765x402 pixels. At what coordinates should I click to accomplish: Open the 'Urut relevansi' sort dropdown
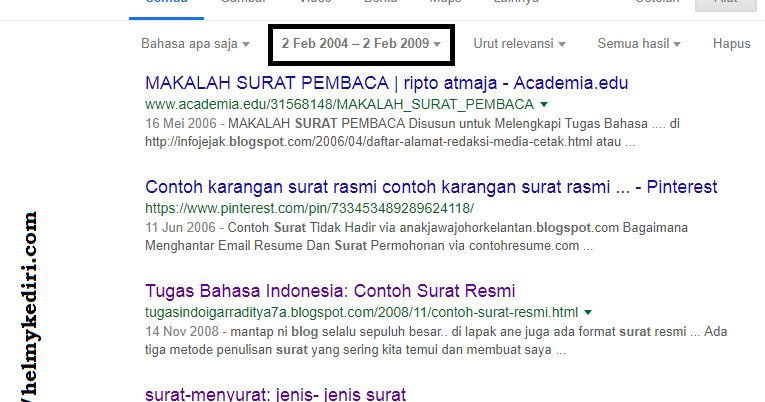coord(519,44)
